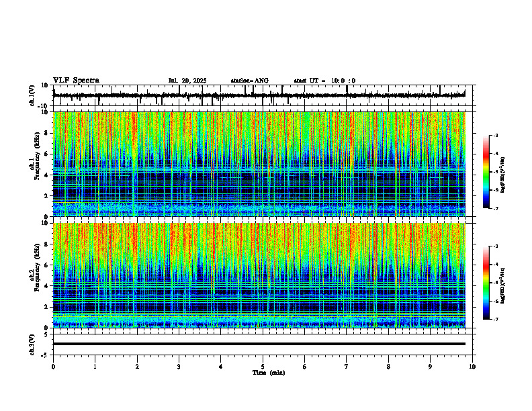Click the "-3" label on the ch.1 color scale

[496, 135]
